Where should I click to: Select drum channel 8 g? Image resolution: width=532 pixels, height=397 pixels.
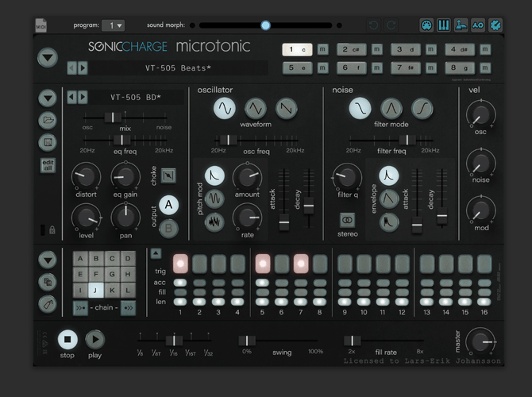(460, 67)
